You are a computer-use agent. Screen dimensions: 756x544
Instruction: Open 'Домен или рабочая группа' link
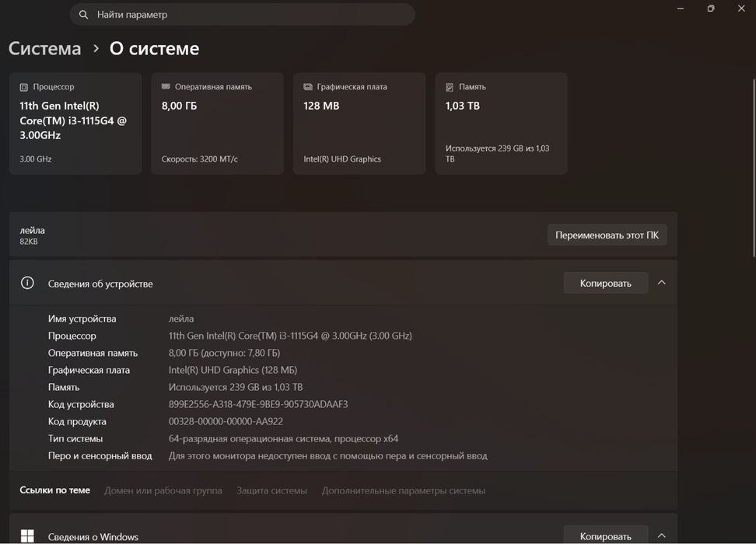[163, 490]
